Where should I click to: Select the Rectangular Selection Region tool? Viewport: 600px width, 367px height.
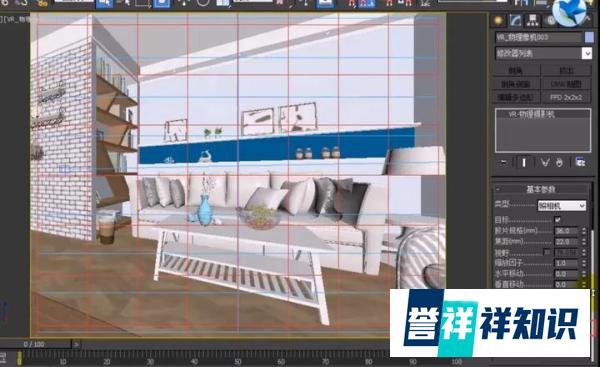pyautogui.click(x=143, y=4)
